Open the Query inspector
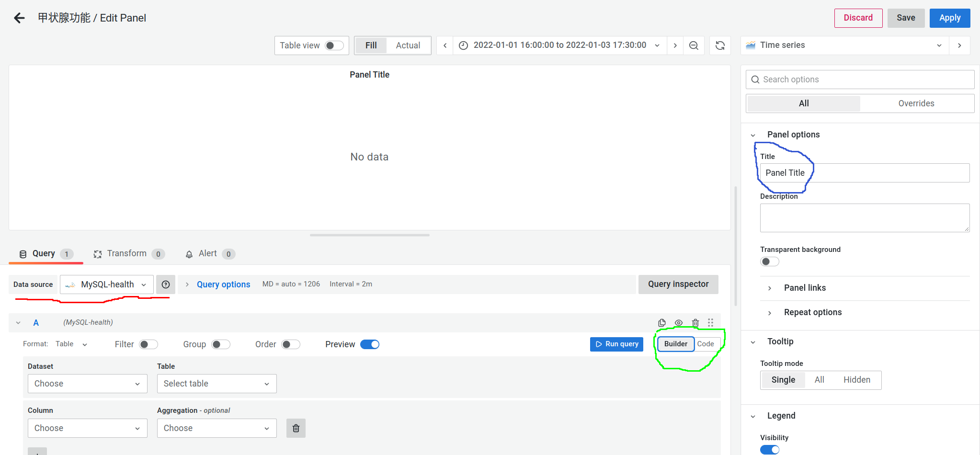 678,284
